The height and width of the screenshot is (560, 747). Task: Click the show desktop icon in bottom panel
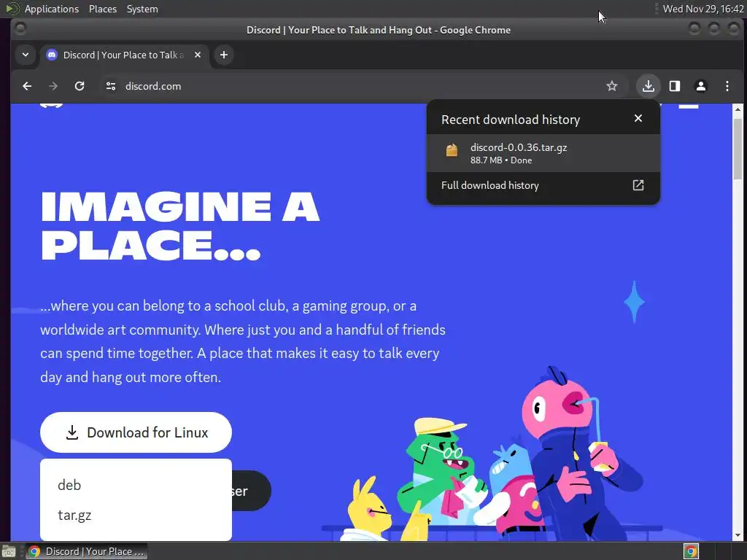[x=9, y=551]
